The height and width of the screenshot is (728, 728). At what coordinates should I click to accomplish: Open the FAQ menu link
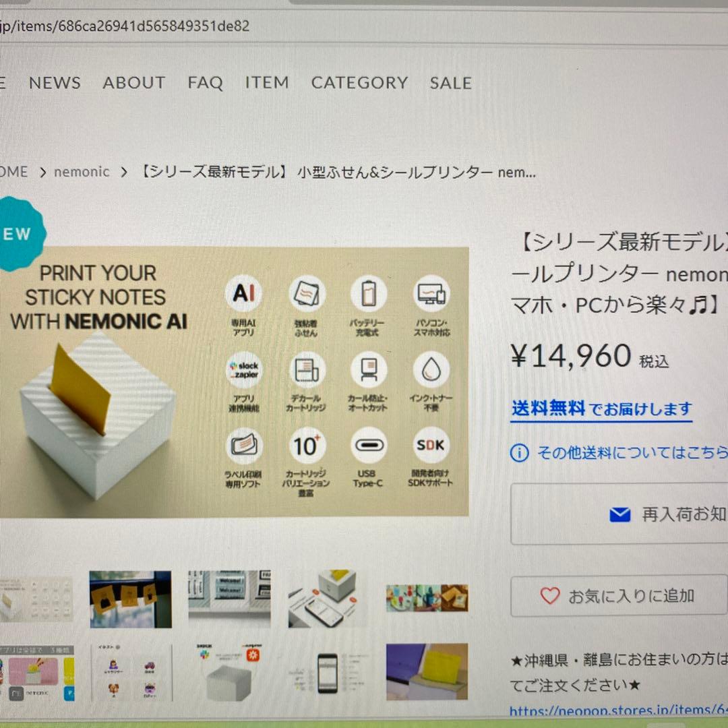(205, 83)
